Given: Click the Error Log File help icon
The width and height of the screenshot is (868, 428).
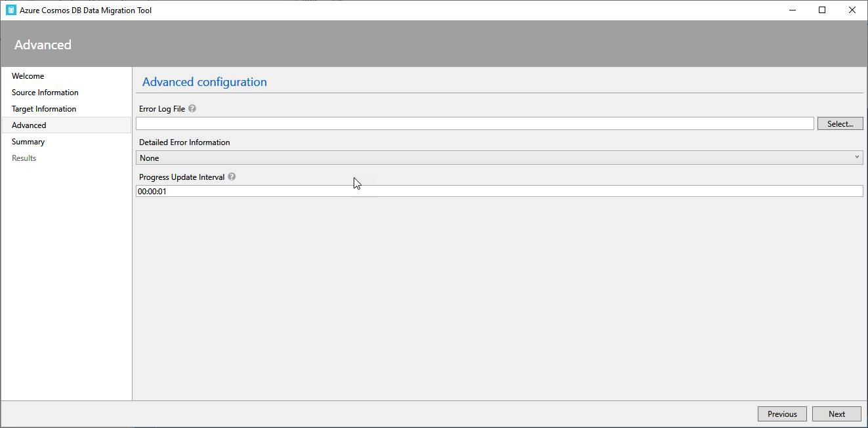Looking at the screenshot, I should (x=192, y=109).
